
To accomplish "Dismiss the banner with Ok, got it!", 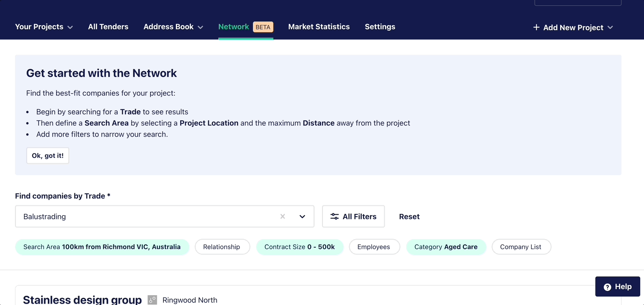I will point(48,156).
